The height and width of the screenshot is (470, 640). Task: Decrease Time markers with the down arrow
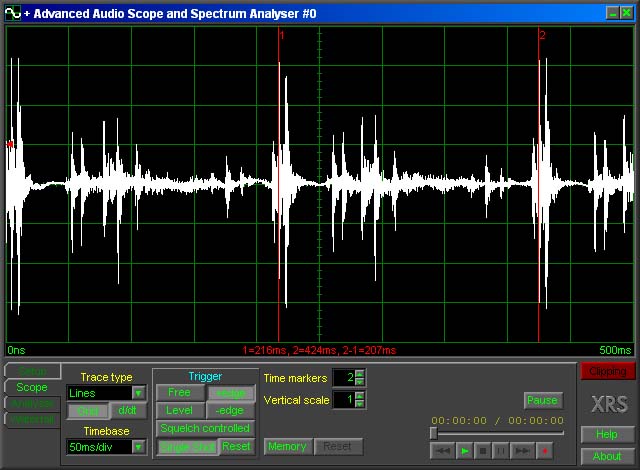click(359, 382)
